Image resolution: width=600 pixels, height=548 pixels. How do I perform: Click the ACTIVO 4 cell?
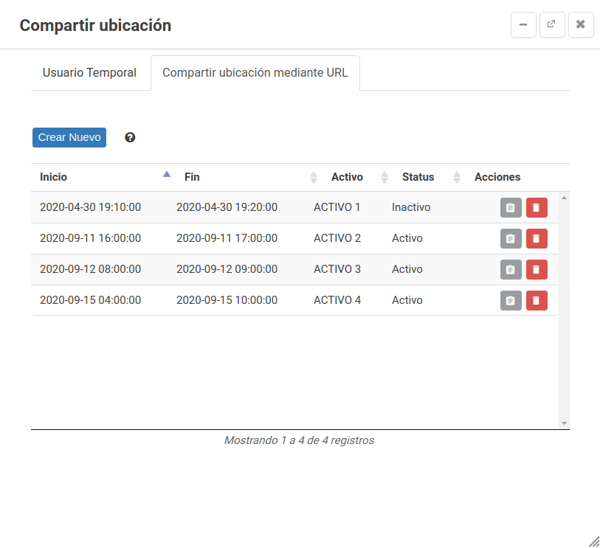click(337, 300)
